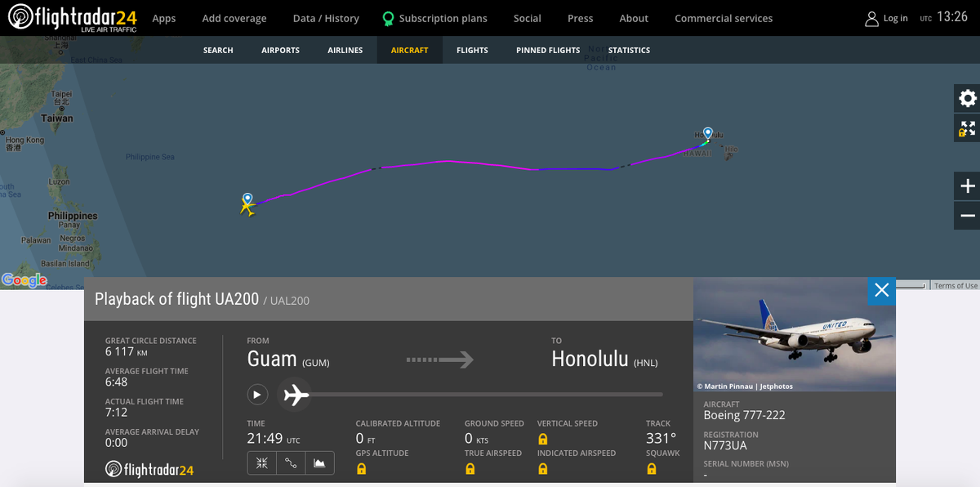
Task: Click the Martin Pinnau Jetphotos credit
Action: [x=745, y=386]
